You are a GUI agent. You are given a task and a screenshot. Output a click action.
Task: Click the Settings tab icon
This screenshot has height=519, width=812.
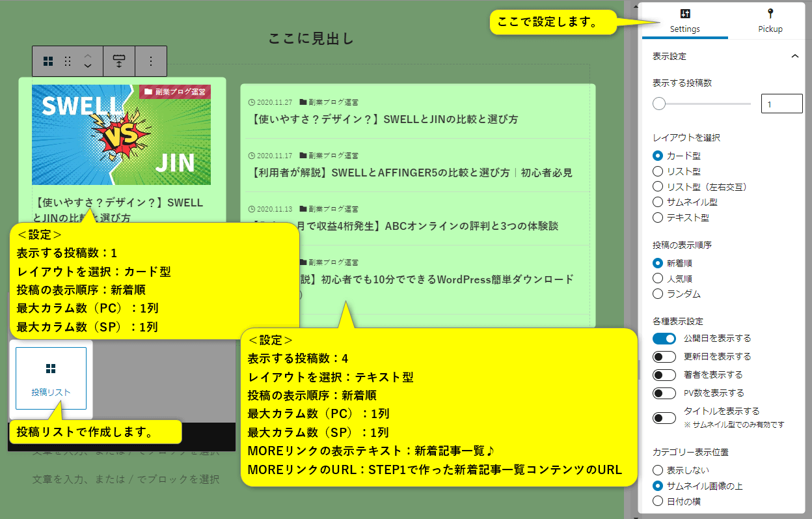tap(684, 14)
